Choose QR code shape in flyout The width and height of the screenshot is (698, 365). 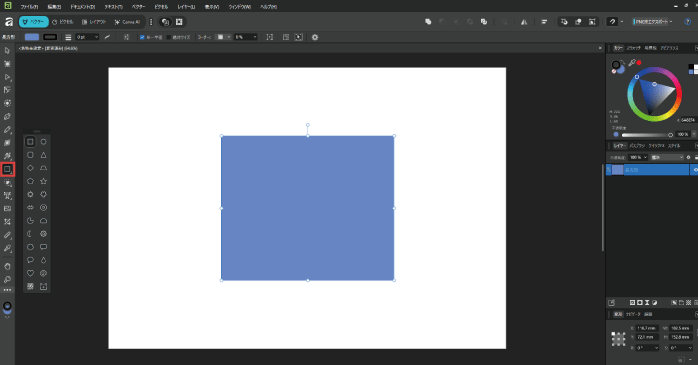(x=30, y=286)
